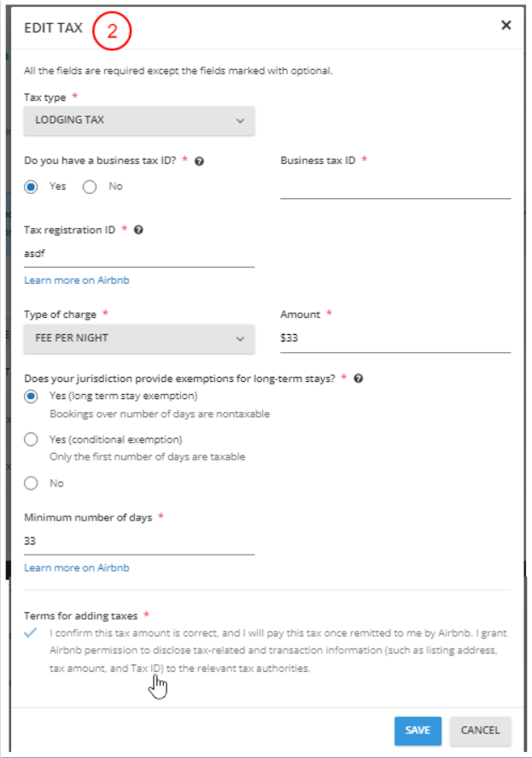The image size is (532, 758).
Task: Click the Business tax ID input field
Action: (x=395, y=187)
